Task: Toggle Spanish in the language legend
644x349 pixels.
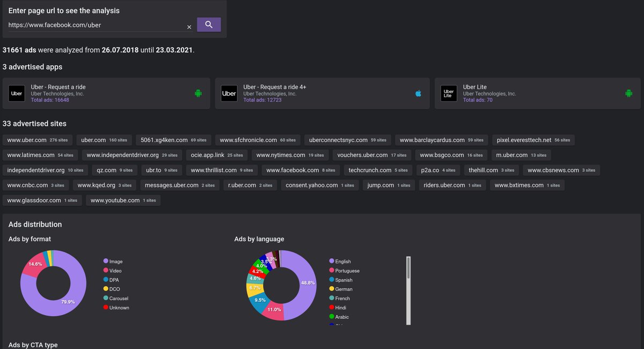Action: 341,280
